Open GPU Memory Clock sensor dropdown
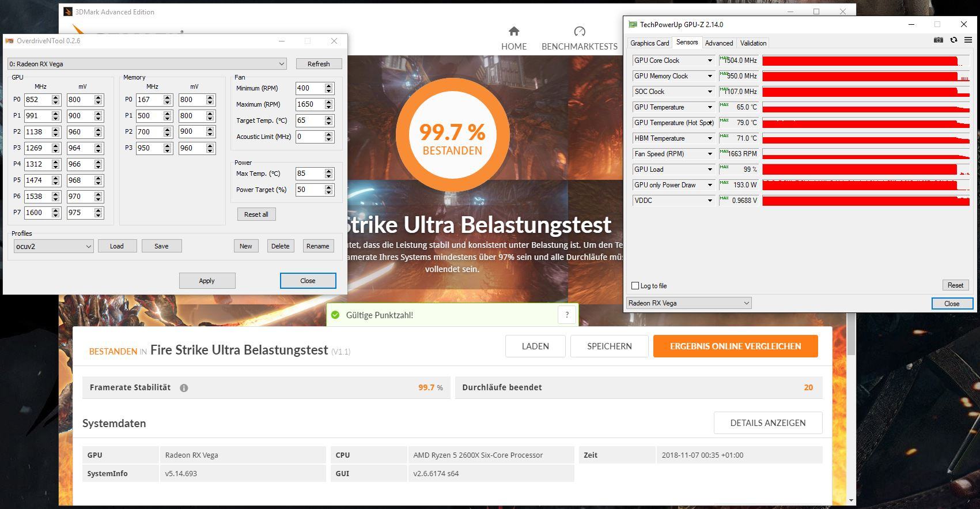The image size is (980, 509). point(710,76)
